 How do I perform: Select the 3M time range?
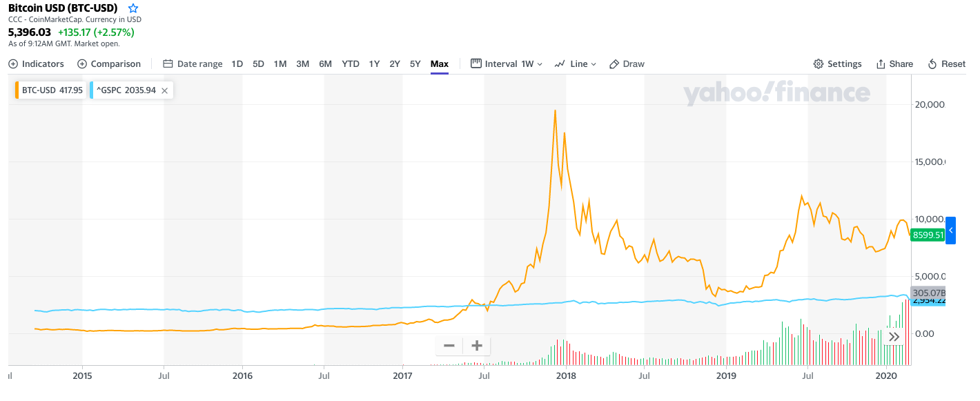[302, 63]
